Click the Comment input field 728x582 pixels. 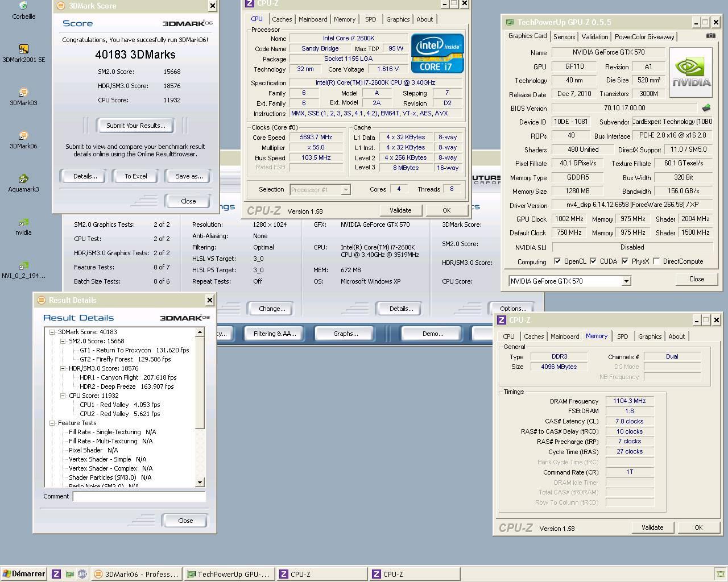click(x=139, y=496)
